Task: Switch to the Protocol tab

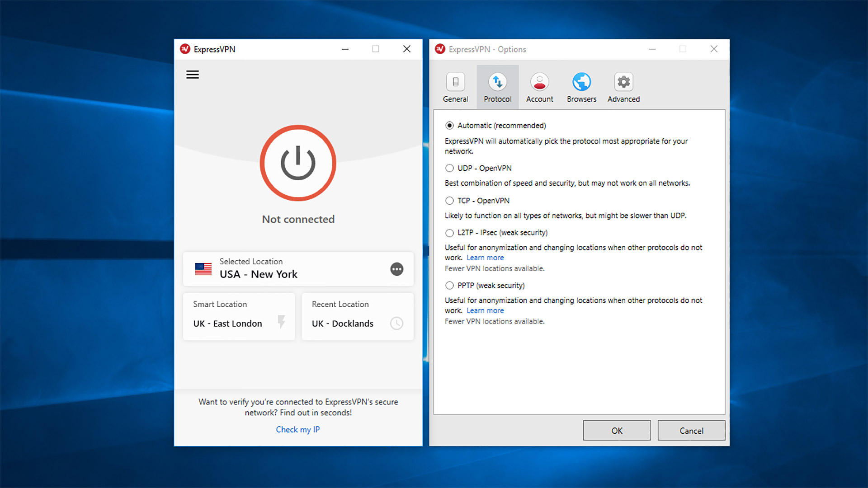Action: coord(497,88)
